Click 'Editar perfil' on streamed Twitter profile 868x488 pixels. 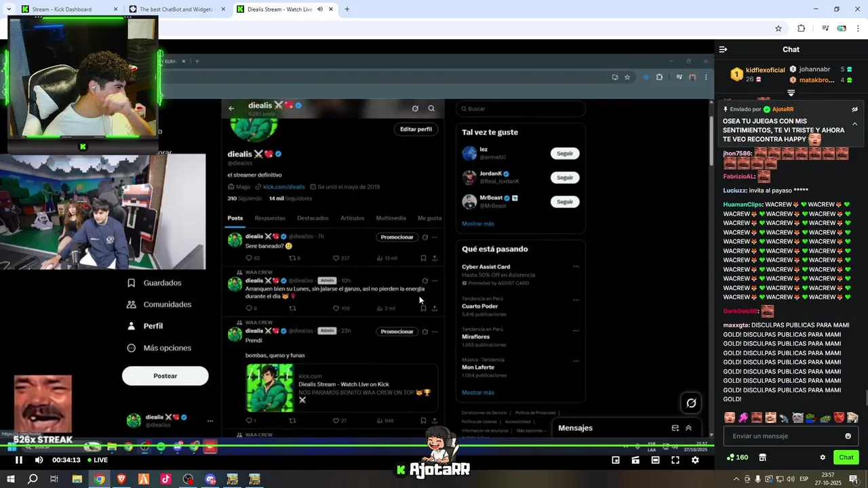click(416, 129)
